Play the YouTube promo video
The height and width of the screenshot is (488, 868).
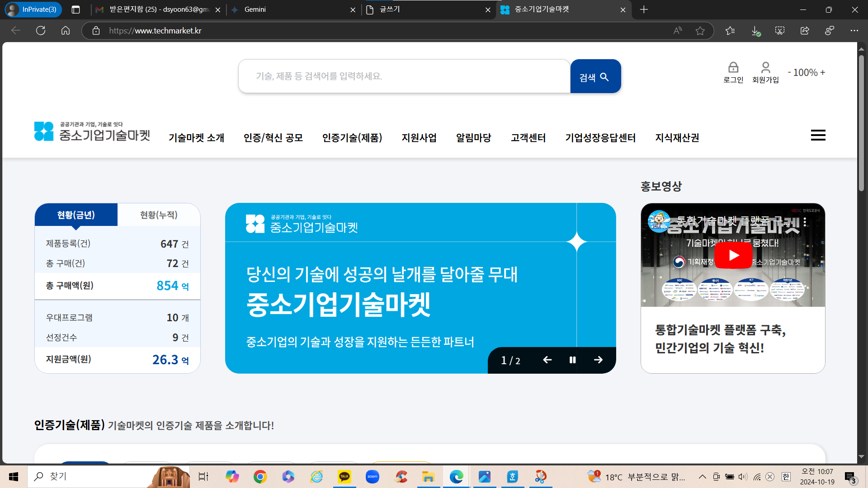click(733, 255)
